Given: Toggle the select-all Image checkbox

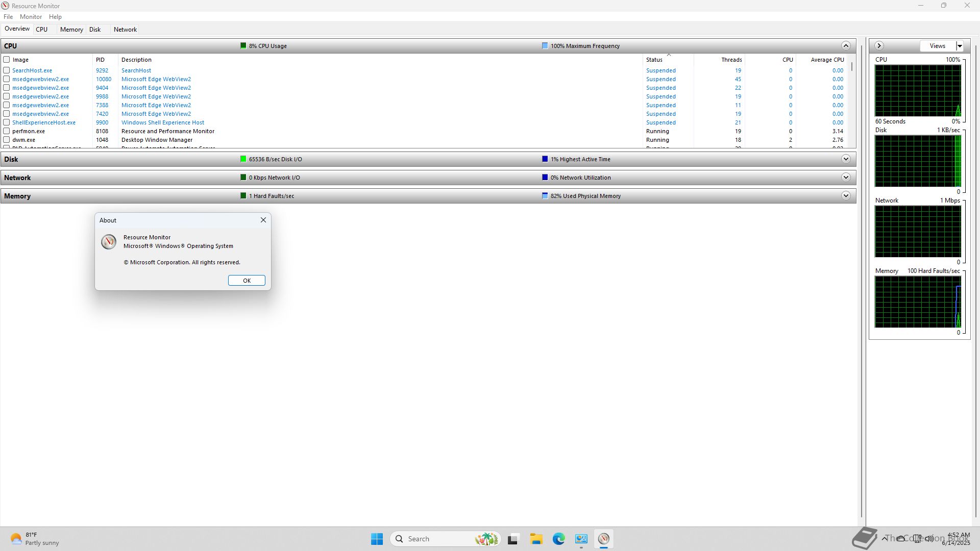Looking at the screenshot, I should pos(7,60).
